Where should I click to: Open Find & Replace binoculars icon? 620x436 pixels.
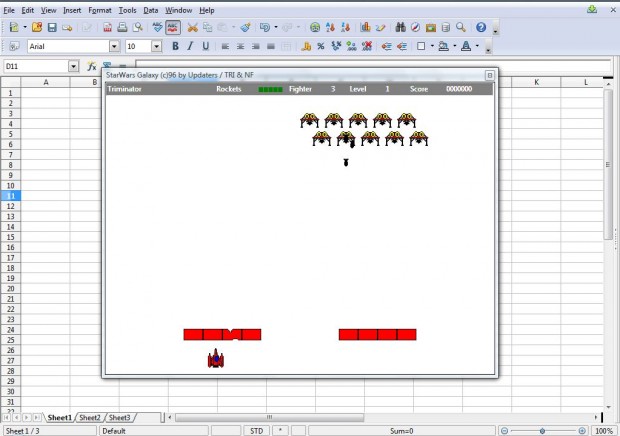click(400, 27)
